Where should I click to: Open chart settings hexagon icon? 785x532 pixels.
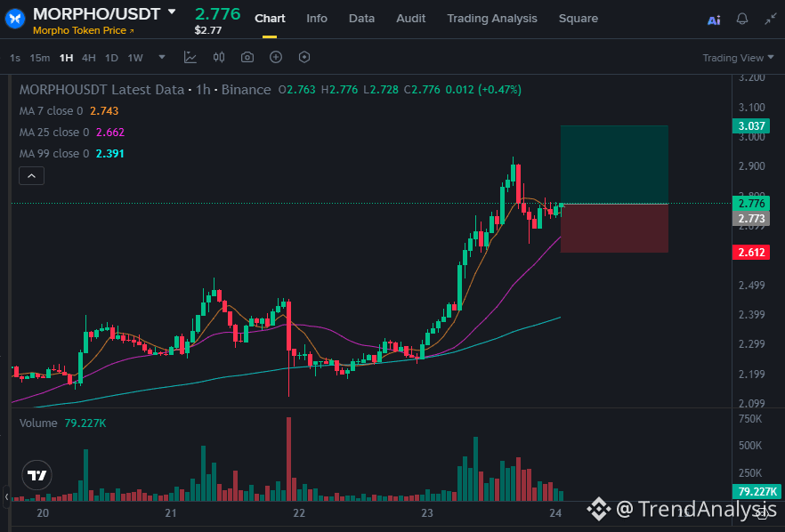click(304, 57)
